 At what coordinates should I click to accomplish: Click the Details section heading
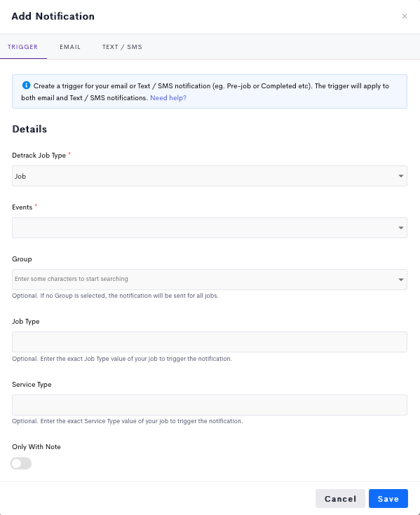(x=29, y=129)
